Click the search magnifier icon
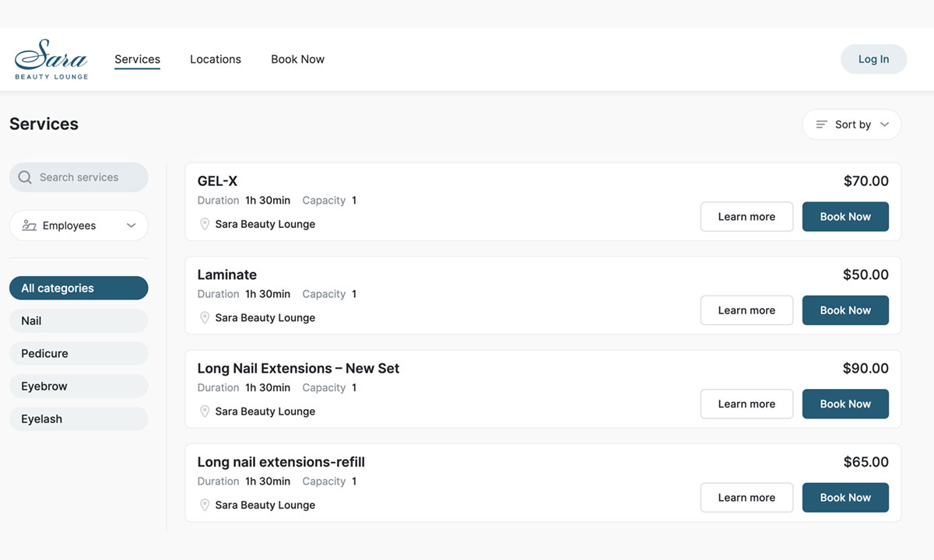 click(25, 177)
